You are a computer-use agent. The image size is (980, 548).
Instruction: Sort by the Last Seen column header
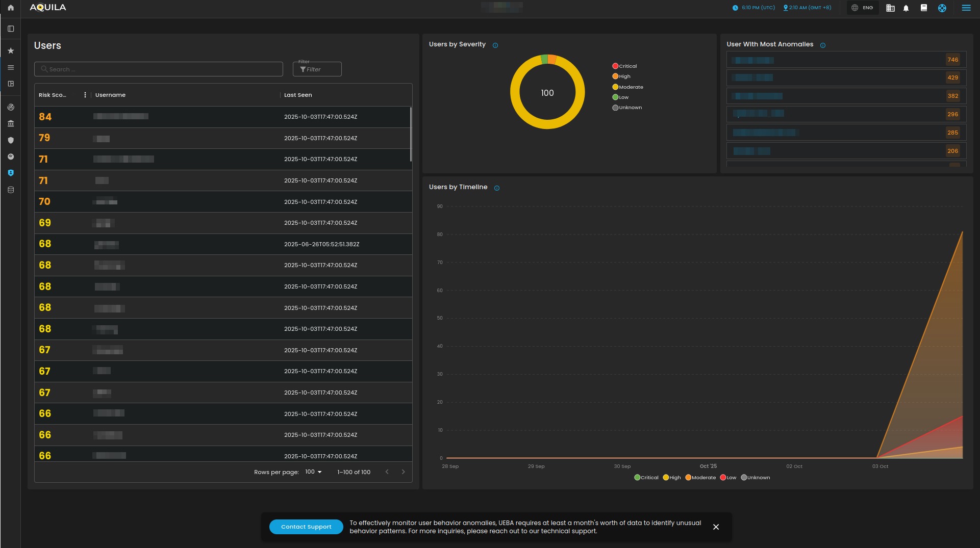[298, 95]
